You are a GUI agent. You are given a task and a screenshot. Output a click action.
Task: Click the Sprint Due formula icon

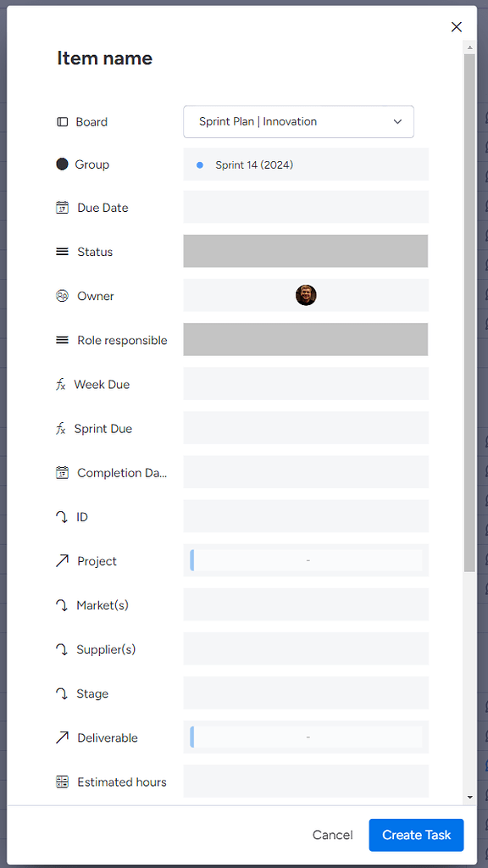(62, 428)
